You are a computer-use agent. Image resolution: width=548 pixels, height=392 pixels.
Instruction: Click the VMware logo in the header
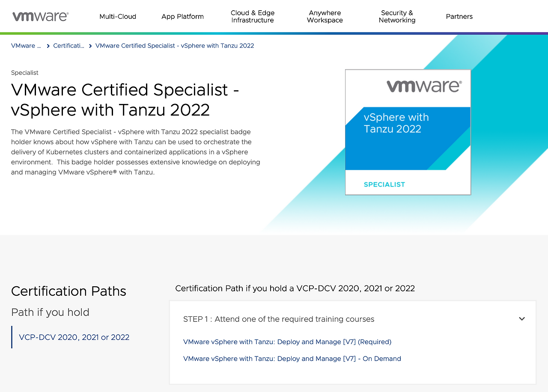pos(40,16)
